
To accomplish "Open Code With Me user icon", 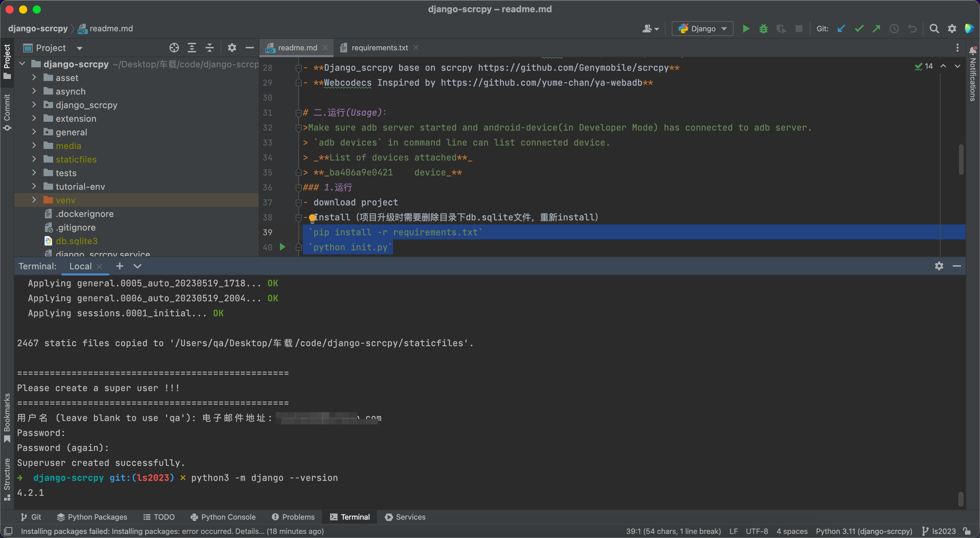I will click(x=650, y=29).
